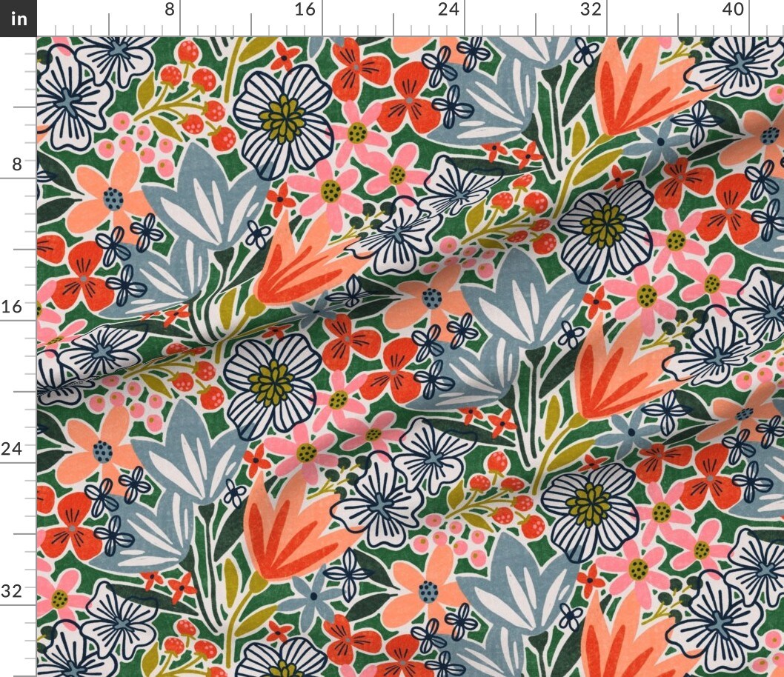
Task: Click the 32 mark on vertical ruler
Action: (x=13, y=590)
